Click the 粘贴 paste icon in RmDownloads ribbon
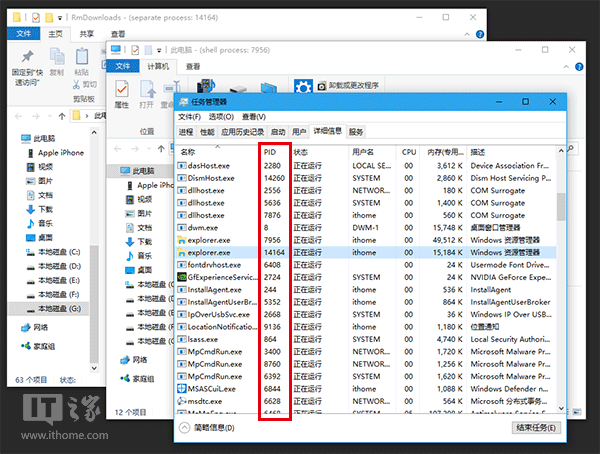 pyautogui.click(x=82, y=56)
